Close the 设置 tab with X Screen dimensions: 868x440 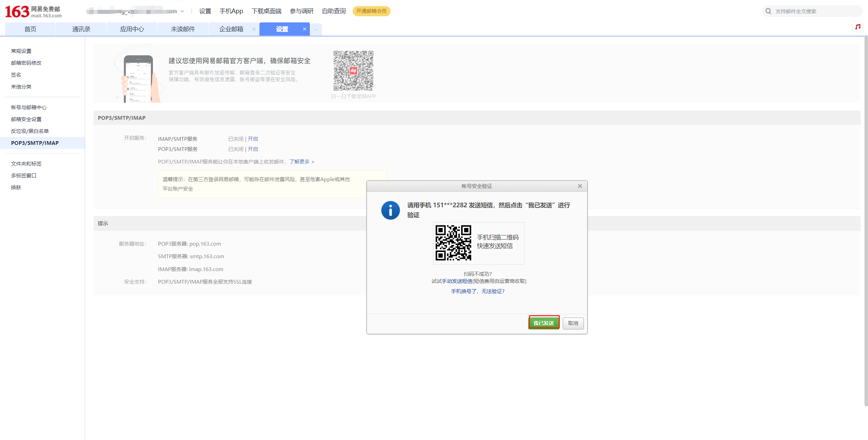click(x=304, y=29)
